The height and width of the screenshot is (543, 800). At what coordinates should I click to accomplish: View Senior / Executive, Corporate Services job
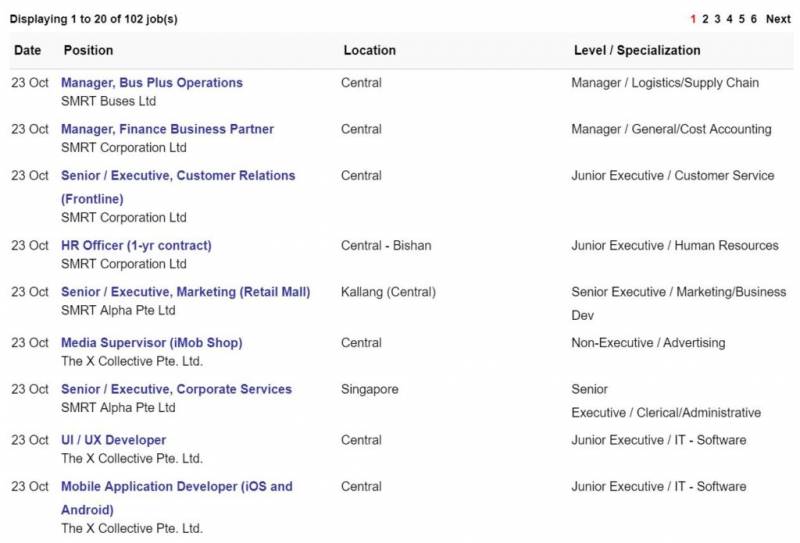[176, 389]
